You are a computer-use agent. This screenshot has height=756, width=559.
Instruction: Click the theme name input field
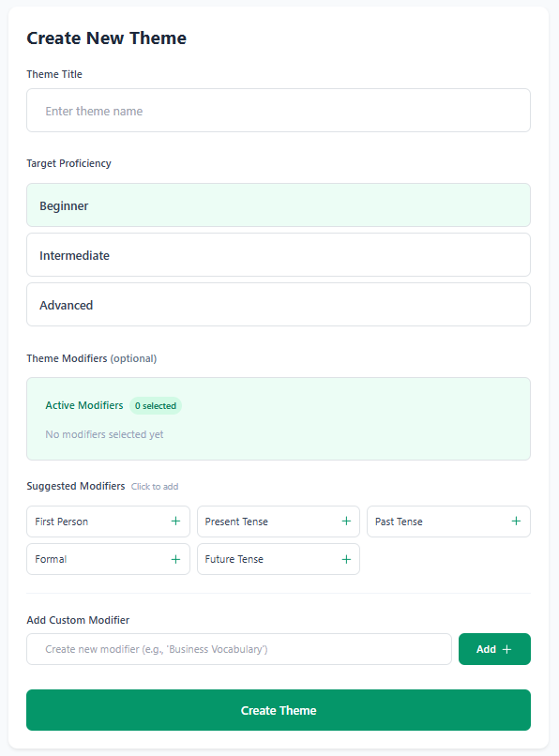click(279, 110)
